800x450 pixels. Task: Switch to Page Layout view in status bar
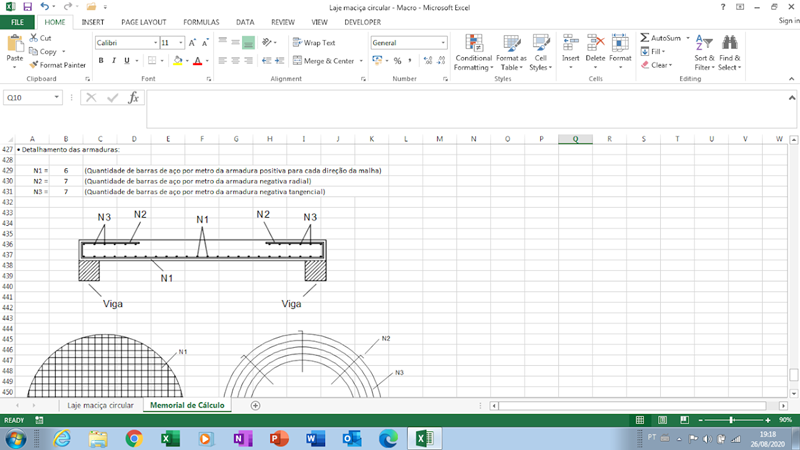tap(662, 420)
